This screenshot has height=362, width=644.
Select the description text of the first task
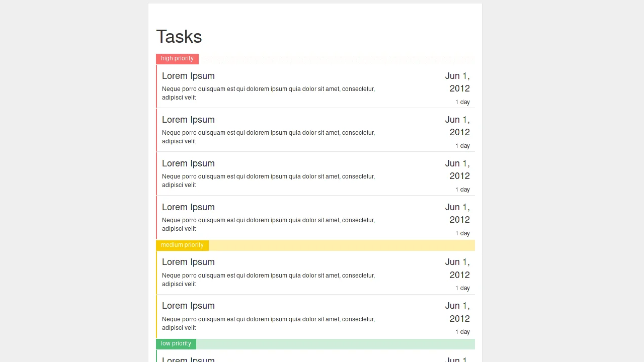coord(268,93)
